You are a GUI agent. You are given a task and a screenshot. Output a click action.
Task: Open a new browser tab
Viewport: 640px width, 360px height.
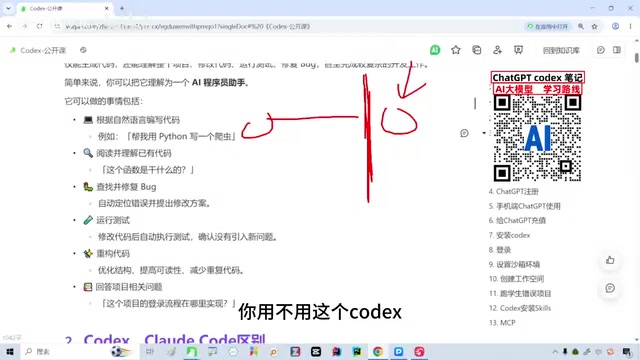(122, 9)
